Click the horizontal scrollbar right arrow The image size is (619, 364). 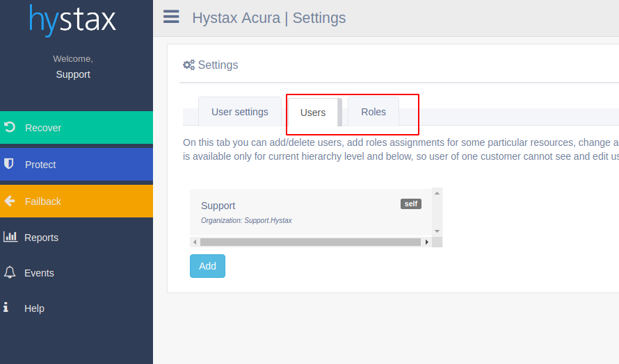427,242
